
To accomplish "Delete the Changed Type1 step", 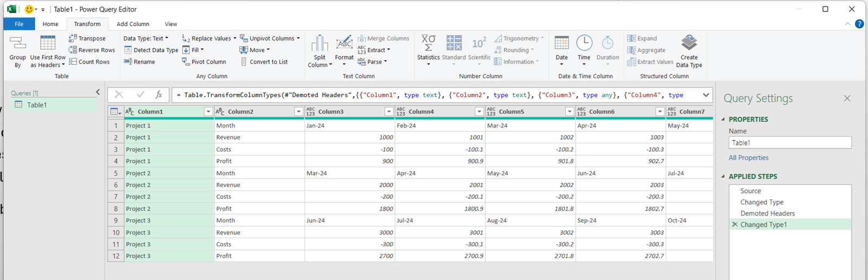I will pyautogui.click(x=735, y=225).
